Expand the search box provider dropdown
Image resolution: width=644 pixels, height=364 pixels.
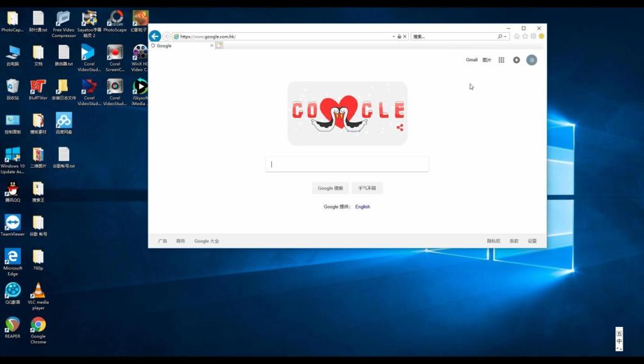pos(506,37)
